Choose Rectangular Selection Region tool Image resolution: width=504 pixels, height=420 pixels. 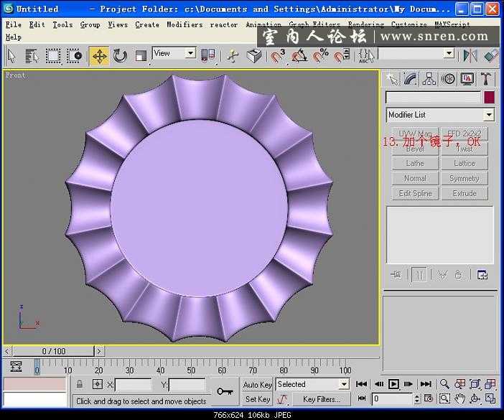pyautogui.click(x=53, y=56)
